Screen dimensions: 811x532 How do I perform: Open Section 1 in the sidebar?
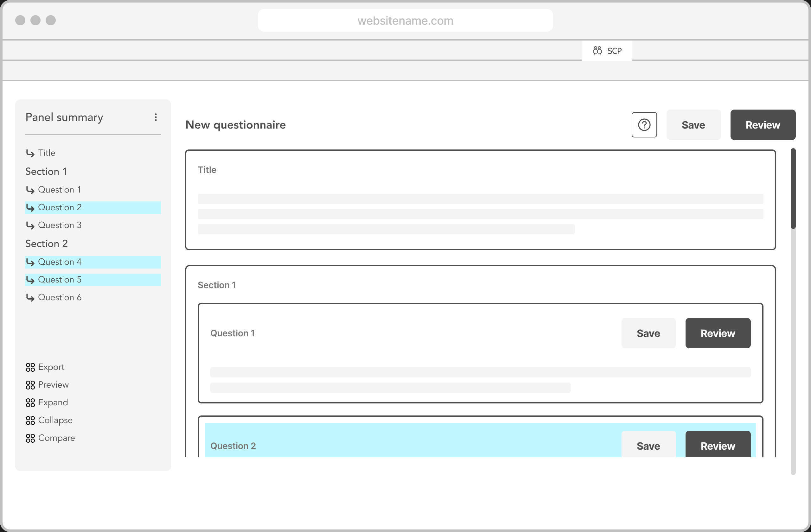[46, 171]
